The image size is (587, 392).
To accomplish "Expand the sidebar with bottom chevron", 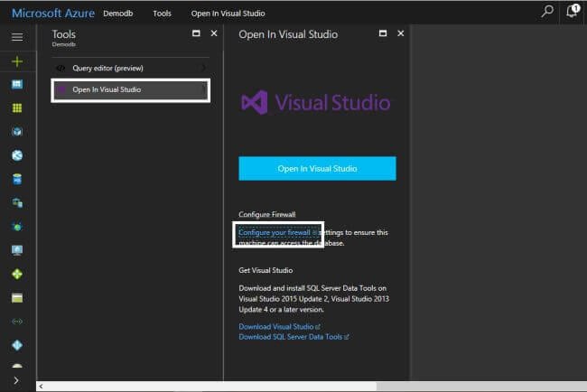I will [x=17, y=382].
